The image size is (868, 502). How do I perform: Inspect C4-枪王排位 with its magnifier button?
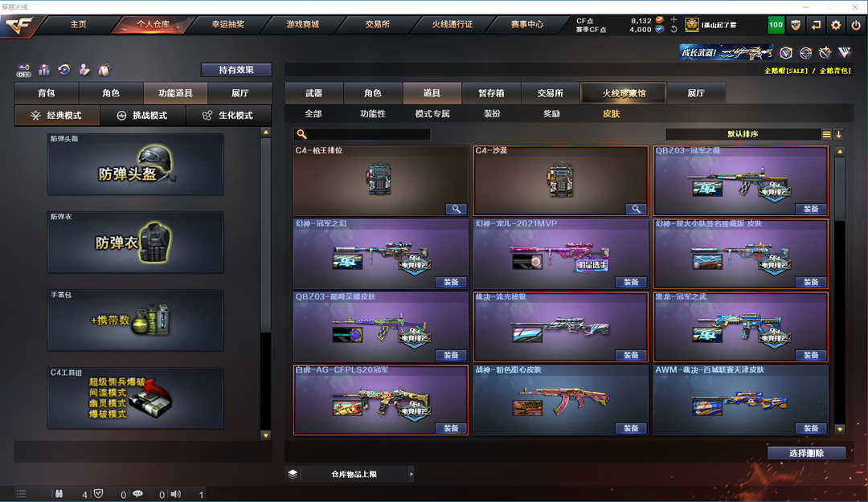click(x=456, y=209)
